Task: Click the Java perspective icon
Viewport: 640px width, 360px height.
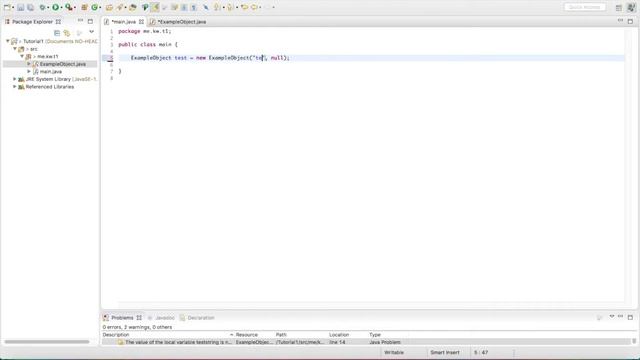Action: click(x=631, y=7)
